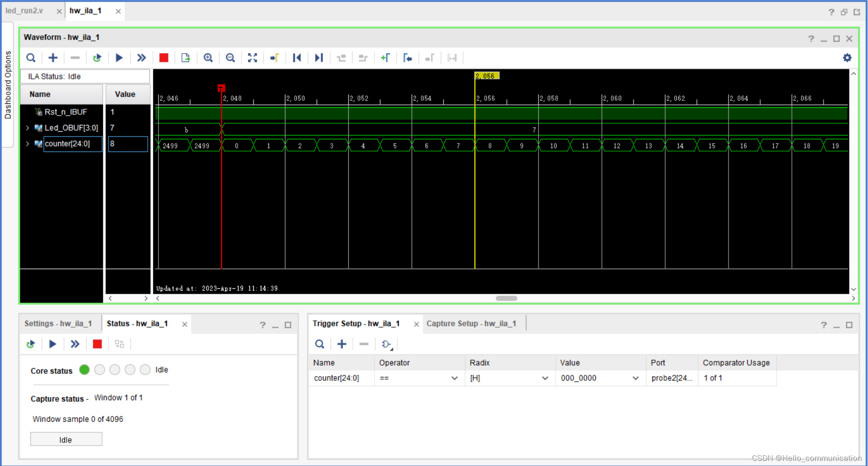868x466 pixels.
Task: Expand the Led_OBUF[3:0] bus signal
Action: tap(28, 128)
